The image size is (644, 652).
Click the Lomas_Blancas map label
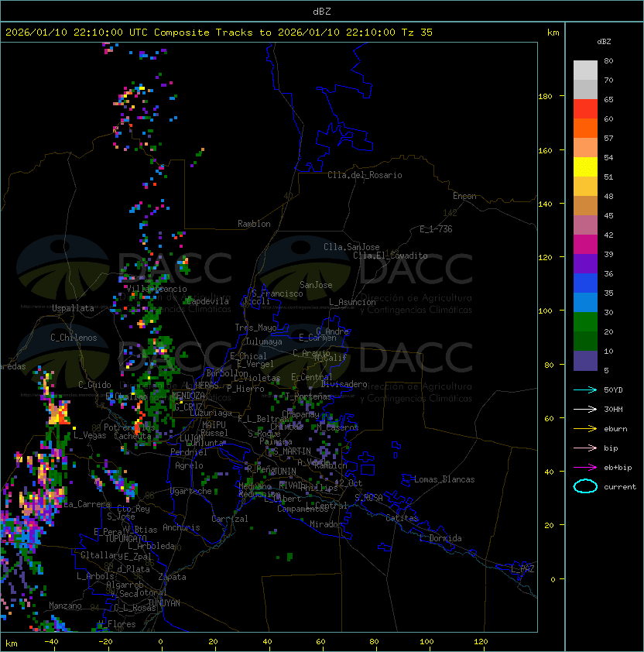[x=444, y=479]
